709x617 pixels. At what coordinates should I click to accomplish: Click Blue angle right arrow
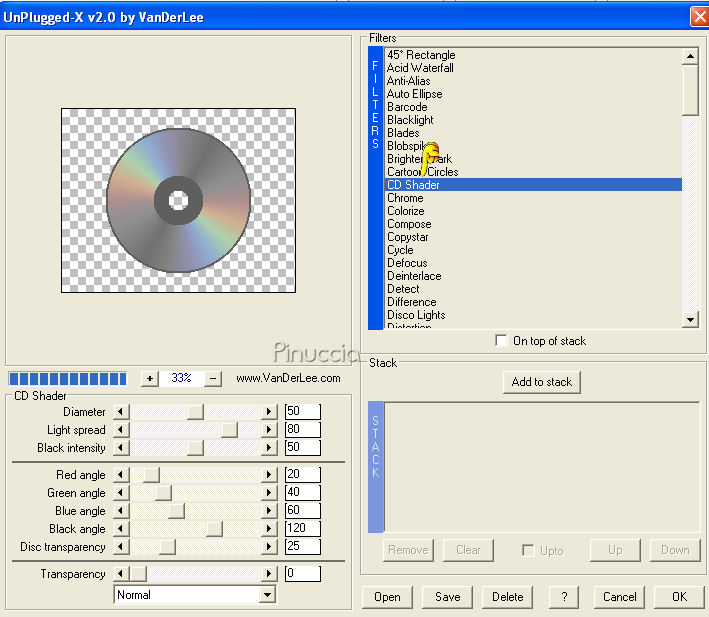pyautogui.click(x=269, y=511)
